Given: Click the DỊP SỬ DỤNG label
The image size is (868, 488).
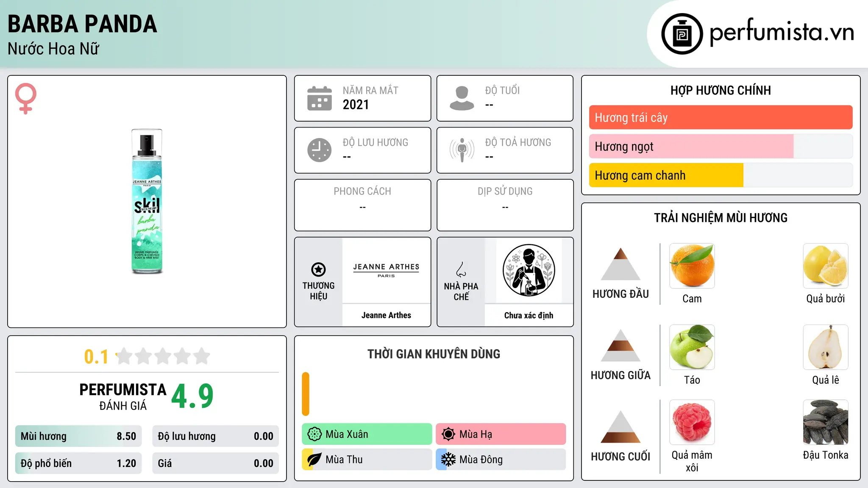Looking at the screenshot, I should pos(505,191).
